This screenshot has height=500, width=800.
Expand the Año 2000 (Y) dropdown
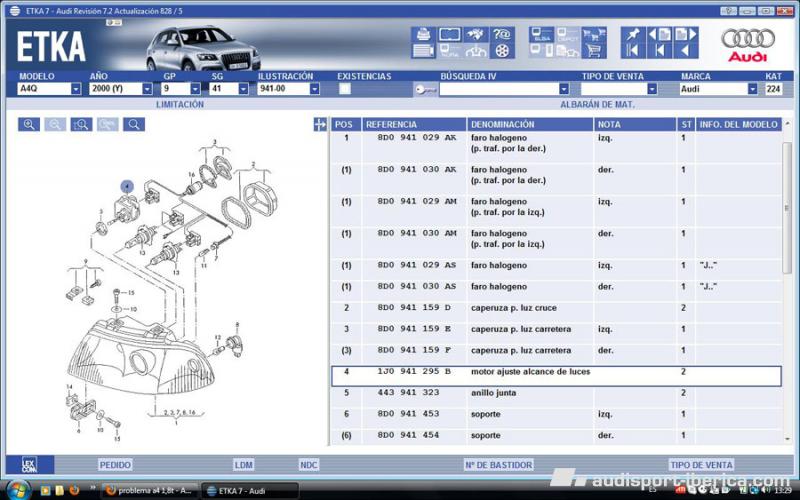pos(147,89)
